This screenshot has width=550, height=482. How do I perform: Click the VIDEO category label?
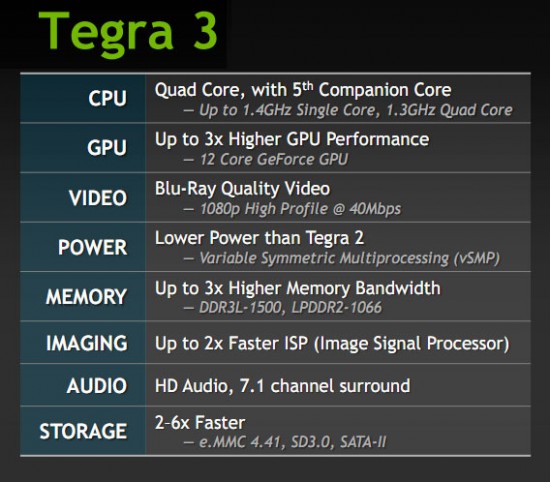(98, 198)
